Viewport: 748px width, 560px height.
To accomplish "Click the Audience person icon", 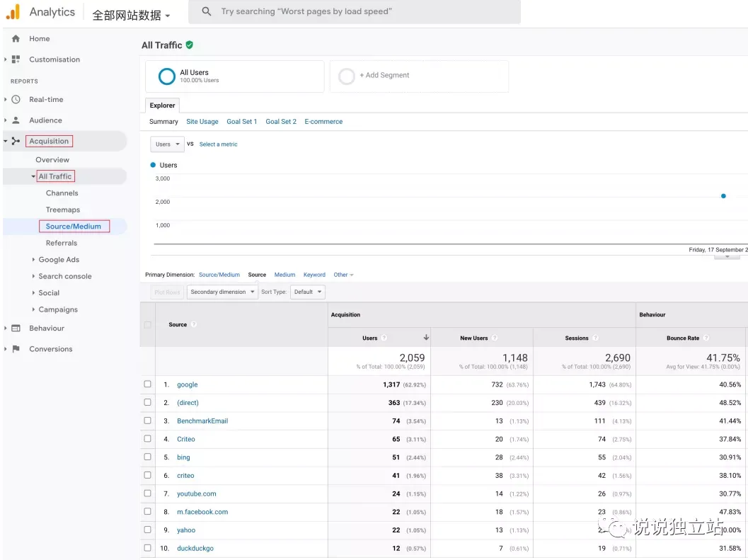I will pos(16,120).
